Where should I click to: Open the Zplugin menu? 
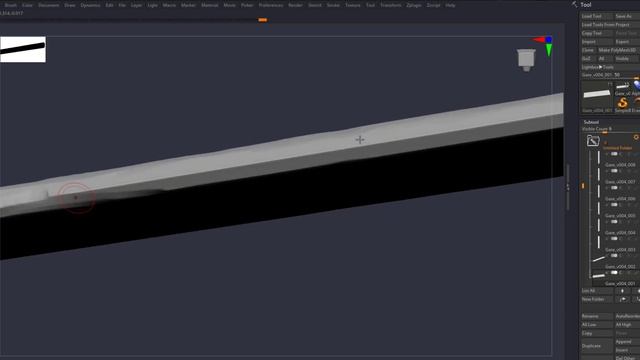click(414, 5)
